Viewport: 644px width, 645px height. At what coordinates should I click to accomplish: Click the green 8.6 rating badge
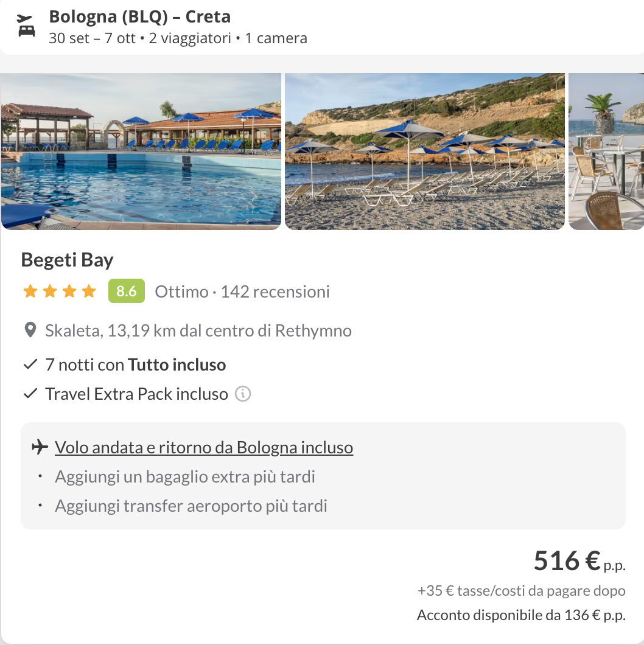tap(126, 291)
